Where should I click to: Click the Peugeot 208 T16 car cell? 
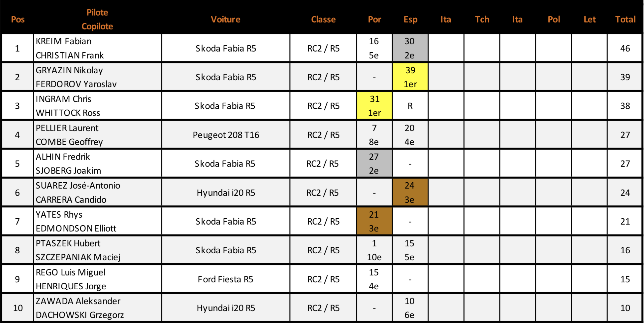point(226,135)
